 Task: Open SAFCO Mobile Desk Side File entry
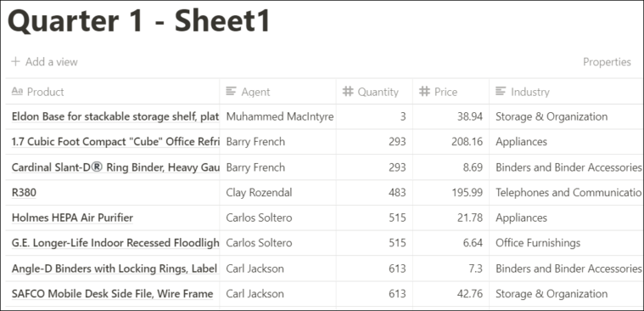pyautogui.click(x=112, y=294)
